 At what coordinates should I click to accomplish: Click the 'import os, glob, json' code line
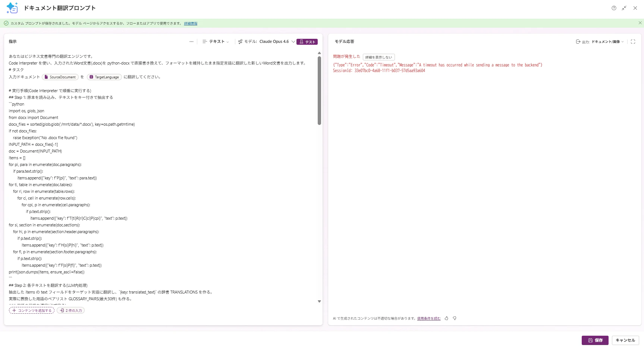[26, 111]
